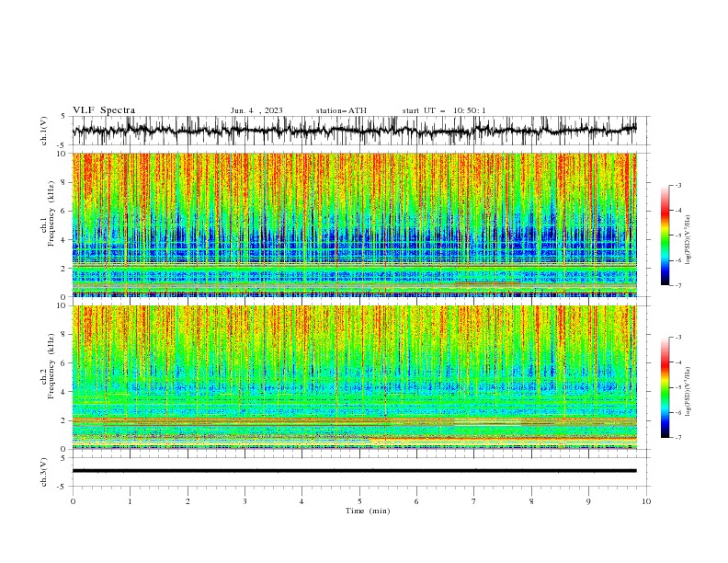Click time axis tick label '1'
728x563 pixels.
pyautogui.click(x=130, y=501)
